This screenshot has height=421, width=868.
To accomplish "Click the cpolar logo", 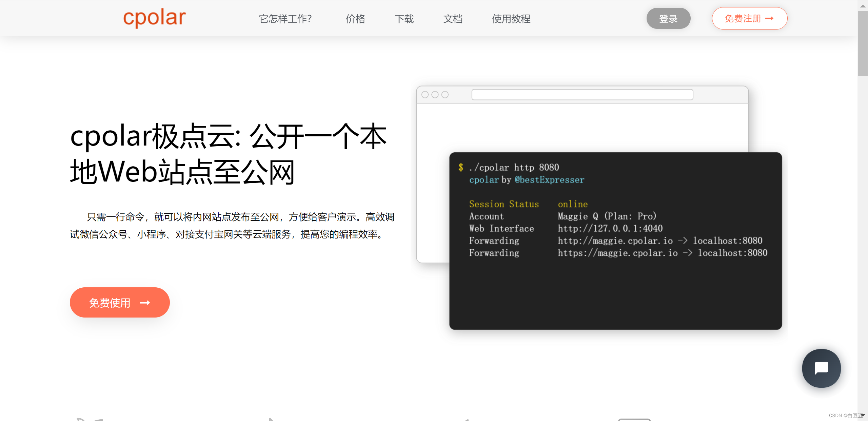I will [154, 18].
